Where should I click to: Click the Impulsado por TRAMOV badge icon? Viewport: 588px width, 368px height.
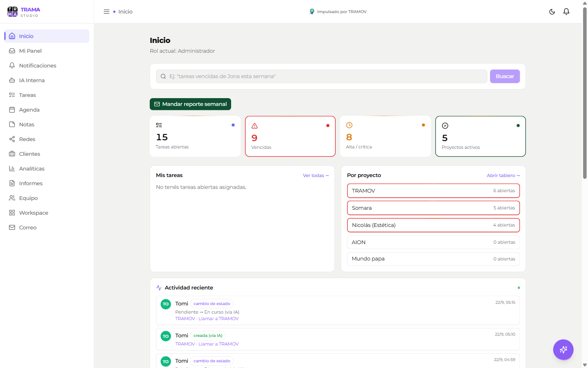tap(312, 12)
